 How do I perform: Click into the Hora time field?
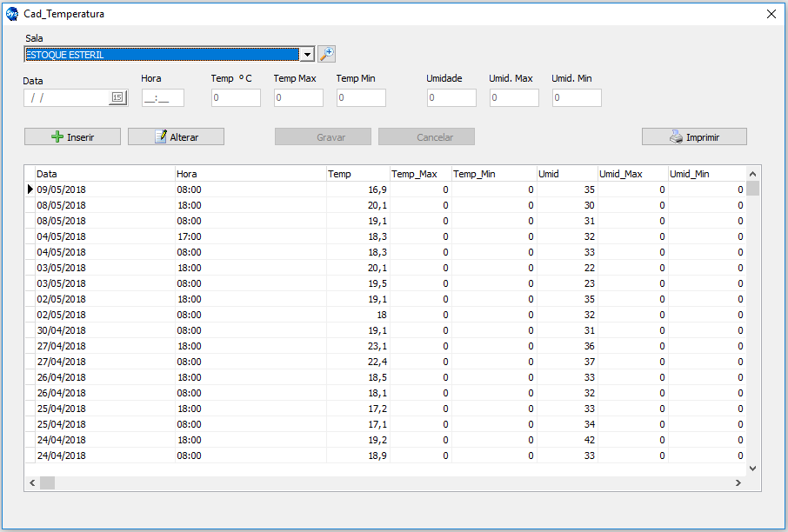(x=163, y=97)
